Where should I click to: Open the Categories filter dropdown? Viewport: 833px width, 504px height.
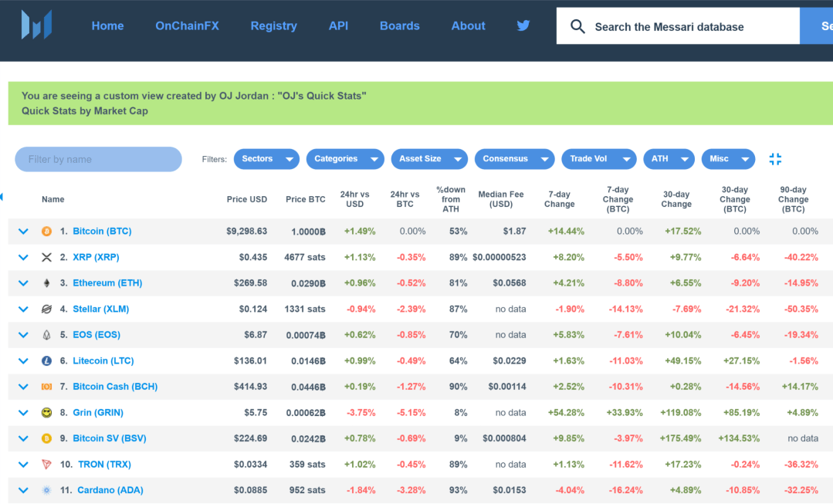tap(345, 159)
